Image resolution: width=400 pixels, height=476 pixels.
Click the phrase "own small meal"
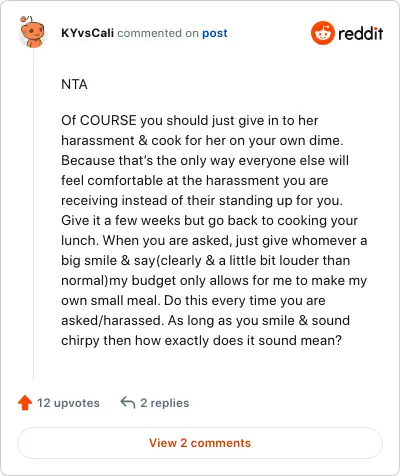coord(109,300)
